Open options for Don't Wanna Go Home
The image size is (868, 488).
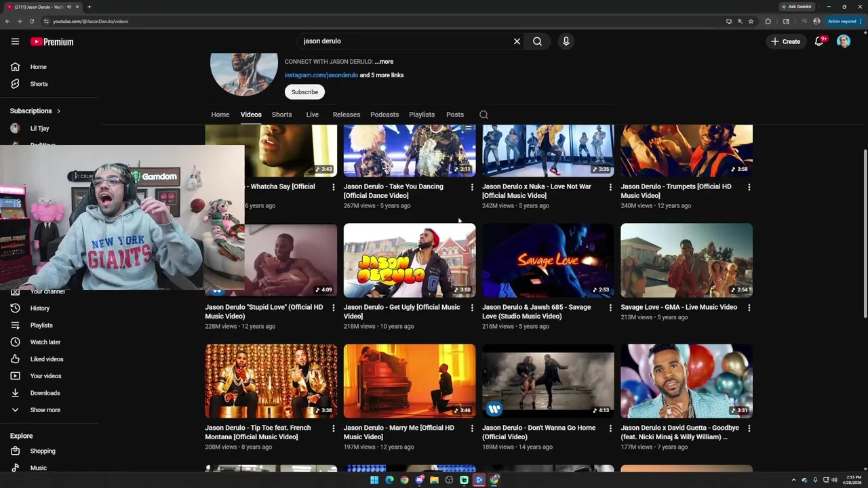[610, 428]
